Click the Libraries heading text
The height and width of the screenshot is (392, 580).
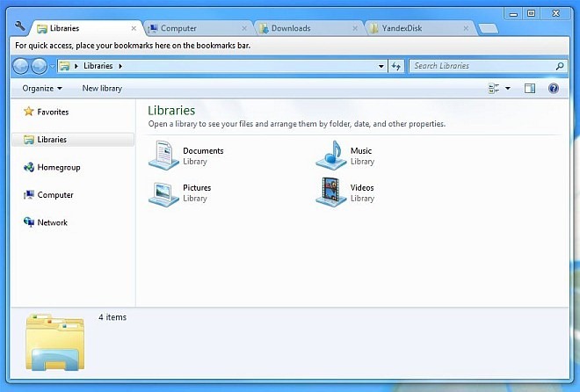[x=171, y=110]
